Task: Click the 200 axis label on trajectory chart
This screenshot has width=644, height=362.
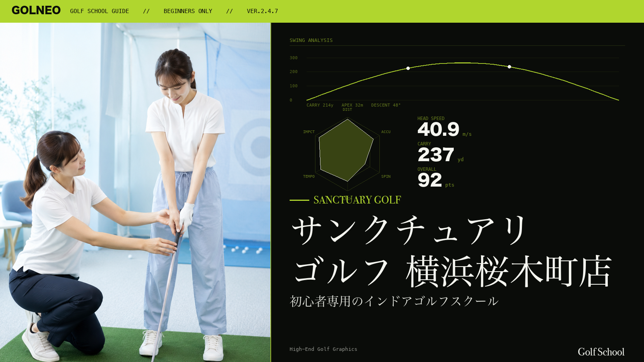Action: click(x=293, y=72)
